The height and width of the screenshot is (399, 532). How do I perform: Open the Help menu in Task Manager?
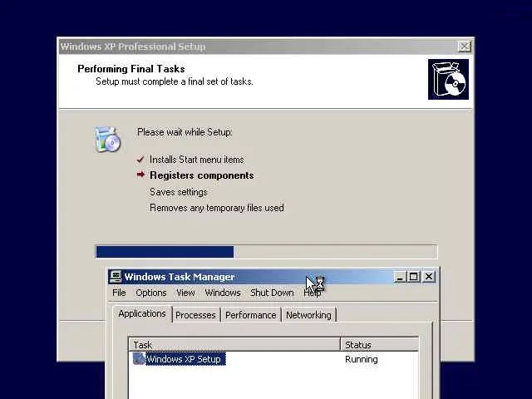[x=313, y=293]
